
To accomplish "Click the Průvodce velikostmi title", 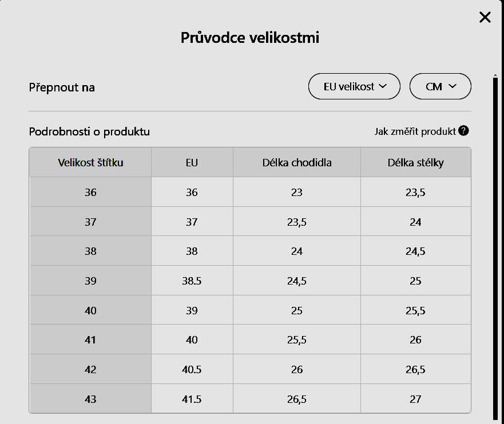I will point(250,38).
